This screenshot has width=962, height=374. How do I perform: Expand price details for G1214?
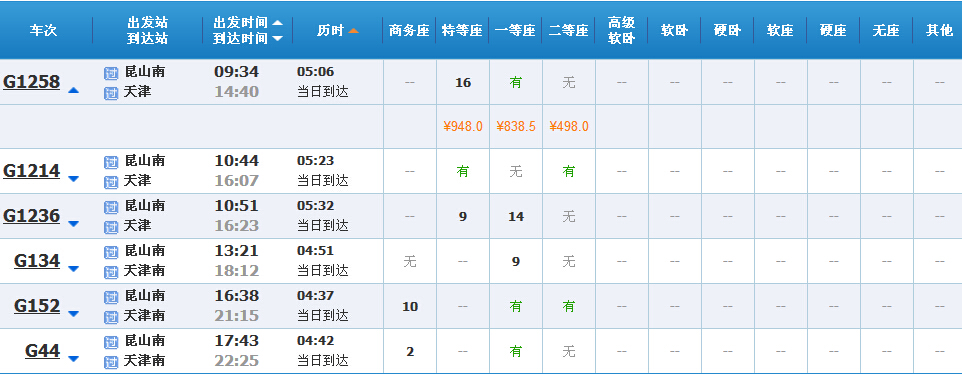tap(74, 179)
